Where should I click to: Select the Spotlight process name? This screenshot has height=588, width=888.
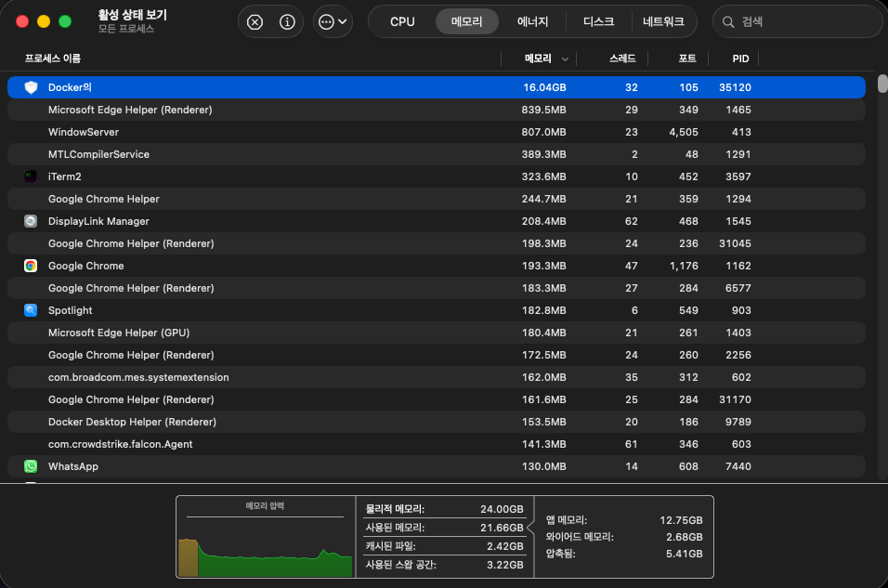click(71, 310)
